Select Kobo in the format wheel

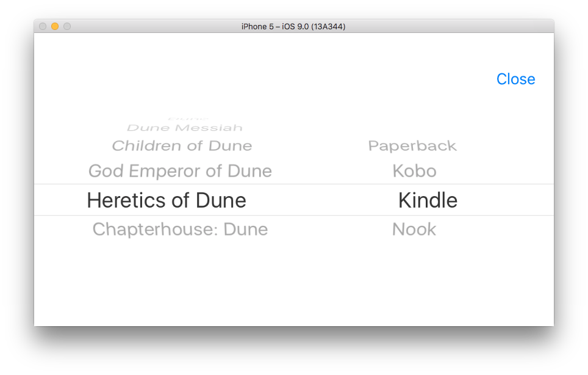(414, 171)
